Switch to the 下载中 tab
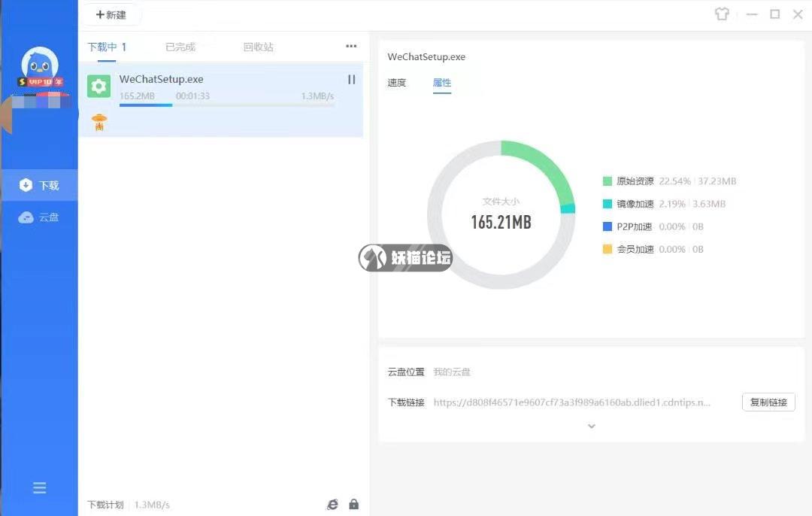812x516 pixels. (107, 47)
